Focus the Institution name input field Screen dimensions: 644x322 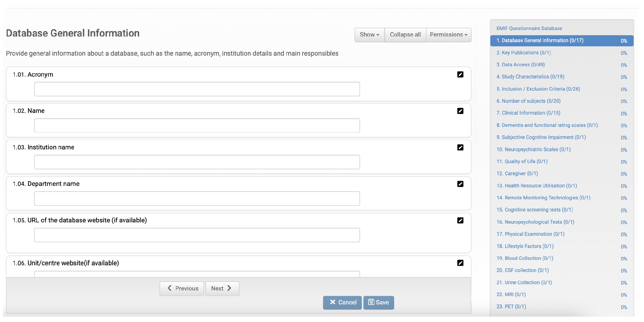click(197, 162)
